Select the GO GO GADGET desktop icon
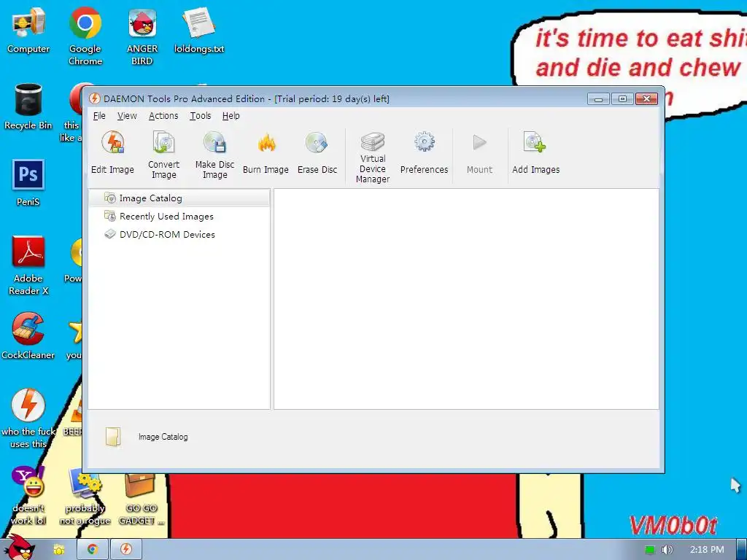The image size is (747, 560). pos(142,497)
